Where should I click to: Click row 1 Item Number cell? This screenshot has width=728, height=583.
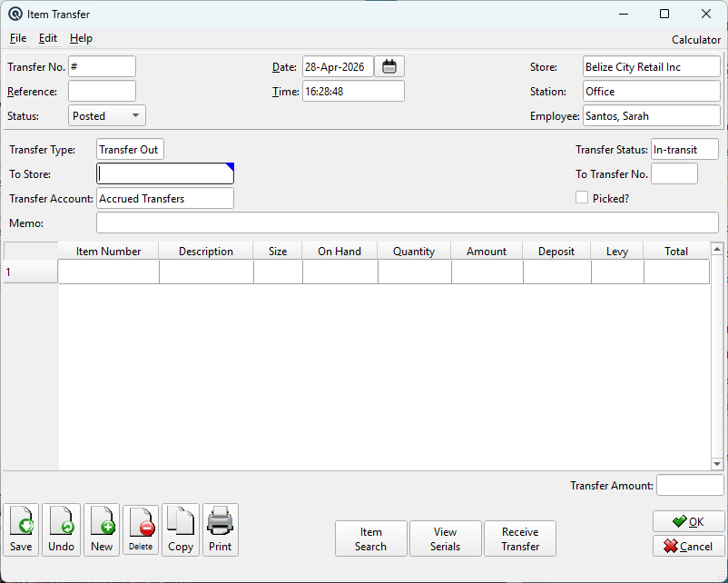click(109, 272)
